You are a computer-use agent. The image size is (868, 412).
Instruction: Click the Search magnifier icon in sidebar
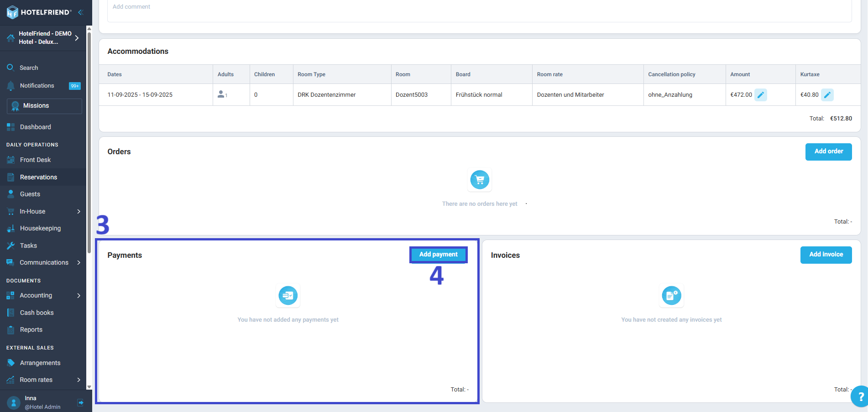(x=10, y=68)
